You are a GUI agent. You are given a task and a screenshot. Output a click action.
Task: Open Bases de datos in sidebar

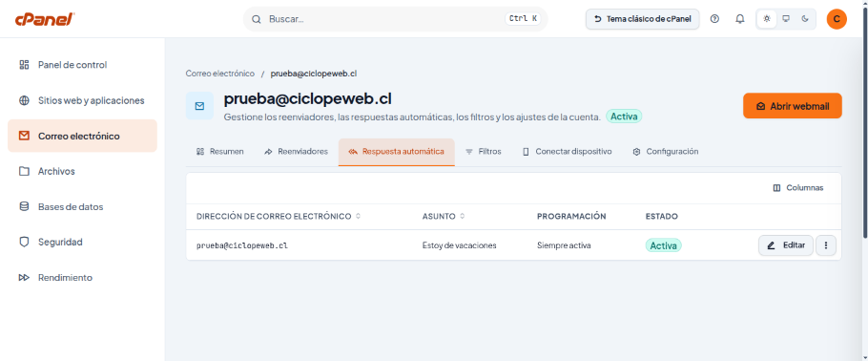[82, 207]
